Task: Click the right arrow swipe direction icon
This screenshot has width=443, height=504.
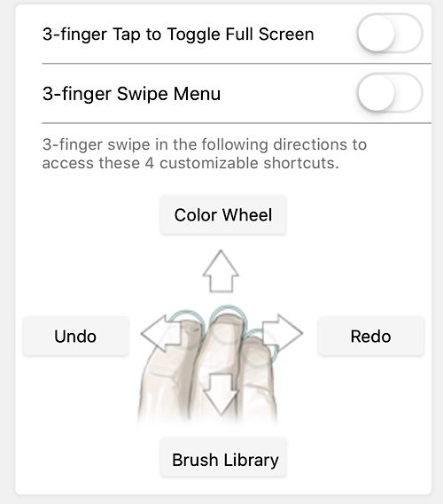Action: (x=283, y=333)
